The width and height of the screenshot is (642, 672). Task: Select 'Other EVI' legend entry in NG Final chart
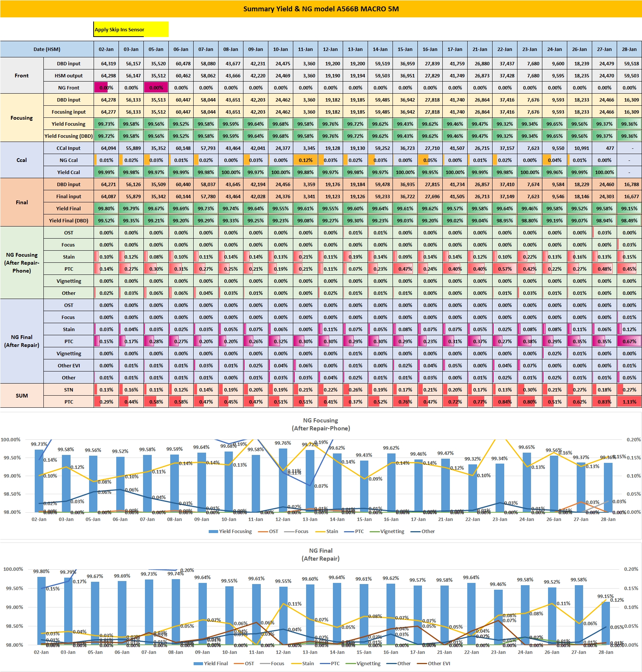pyautogui.click(x=434, y=663)
